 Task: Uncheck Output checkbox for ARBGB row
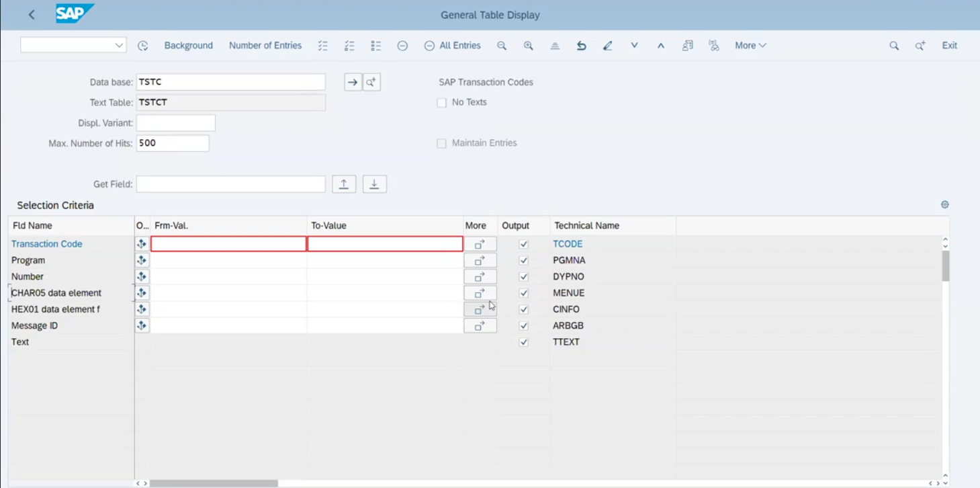click(x=524, y=326)
